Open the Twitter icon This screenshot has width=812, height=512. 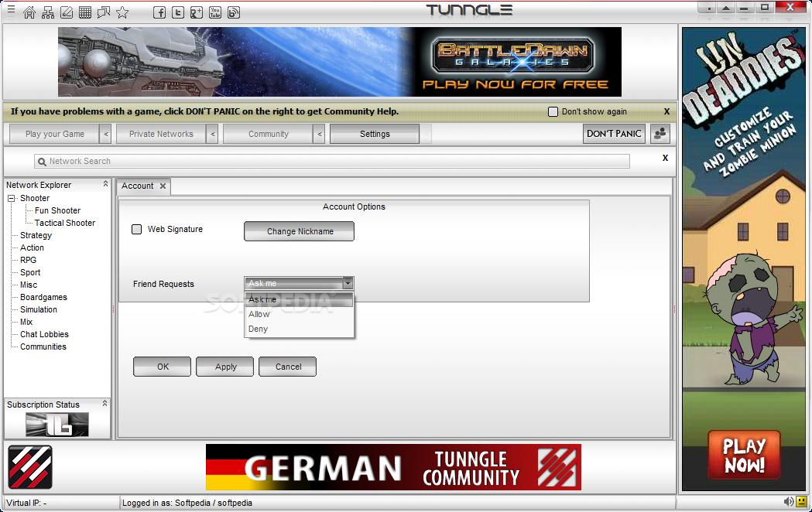pos(177,12)
